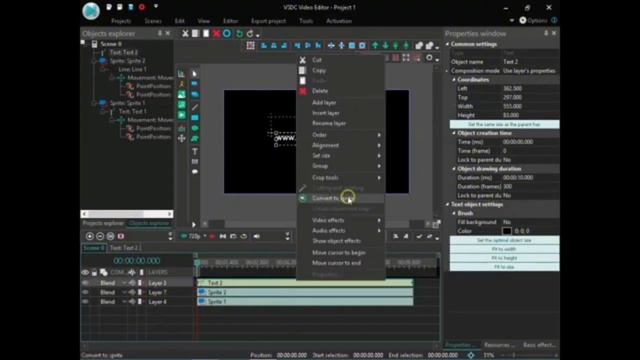Toggle visibility eye for Layer 4

click(85, 302)
